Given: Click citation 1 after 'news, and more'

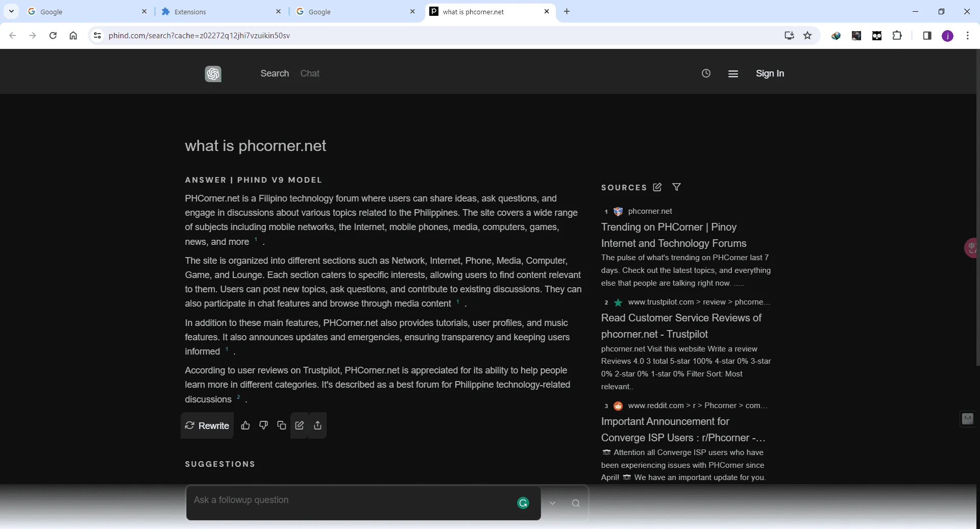Looking at the screenshot, I should (256, 239).
